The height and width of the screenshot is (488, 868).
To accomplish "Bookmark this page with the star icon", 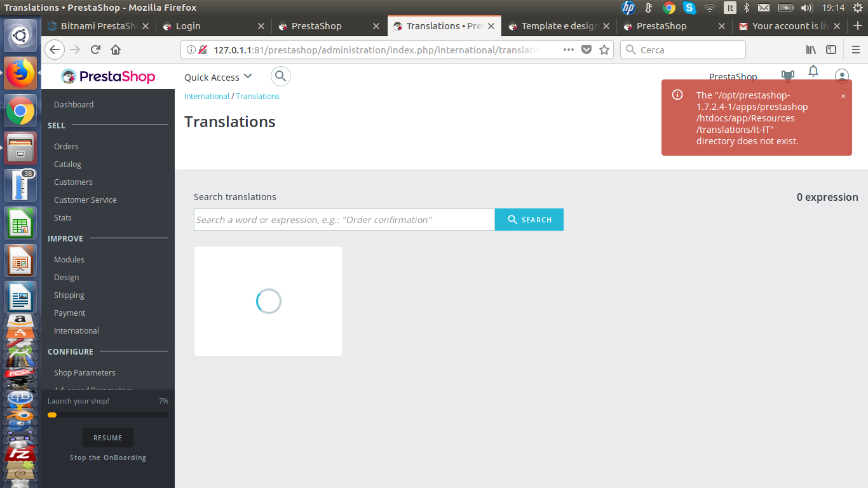I will [x=604, y=50].
